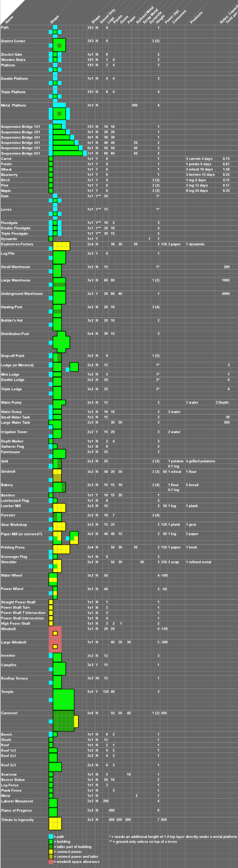This screenshot has height=868, width=238.
Task: Select the Produces column header
Action: (196, 18)
